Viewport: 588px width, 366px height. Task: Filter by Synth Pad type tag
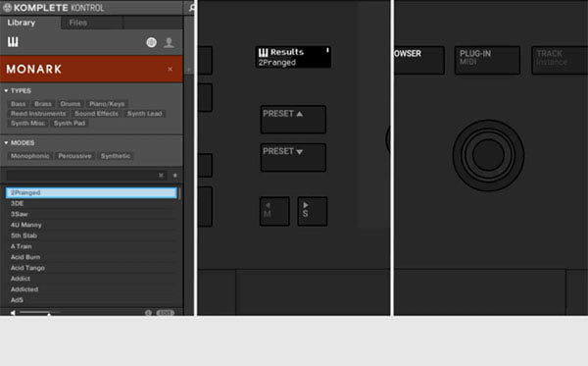click(70, 123)
